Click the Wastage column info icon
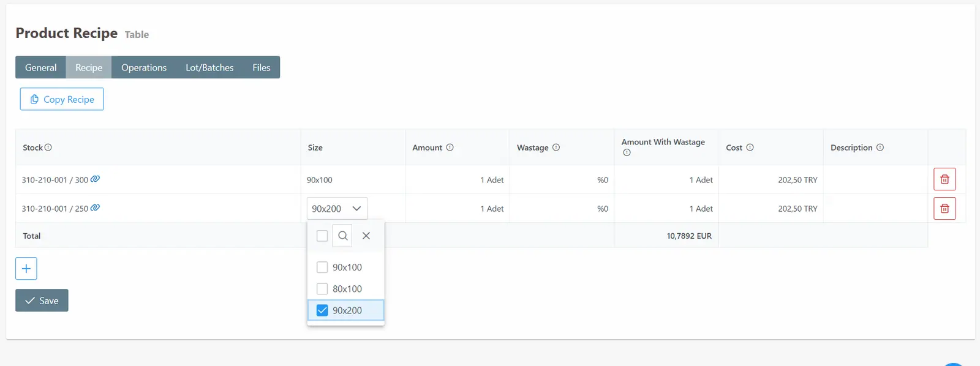The image size is (980, 366). [x=556, y=148]
